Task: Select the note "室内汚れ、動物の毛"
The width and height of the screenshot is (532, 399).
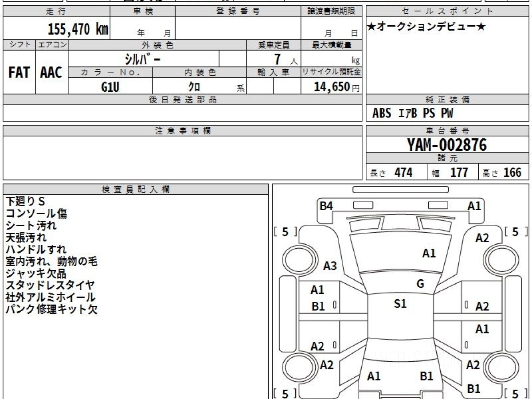Action: click(51, 261)
